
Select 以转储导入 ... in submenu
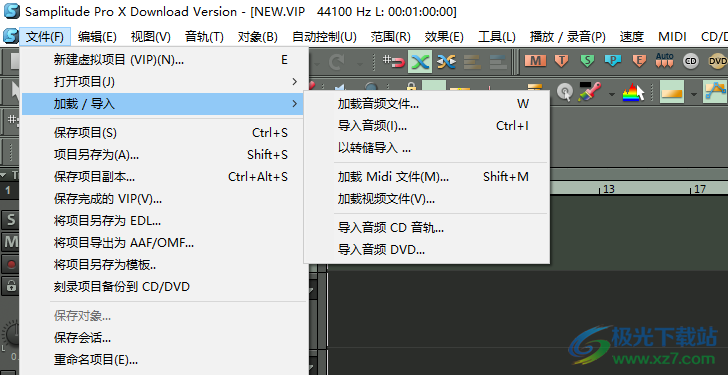[x=427, y=148]
